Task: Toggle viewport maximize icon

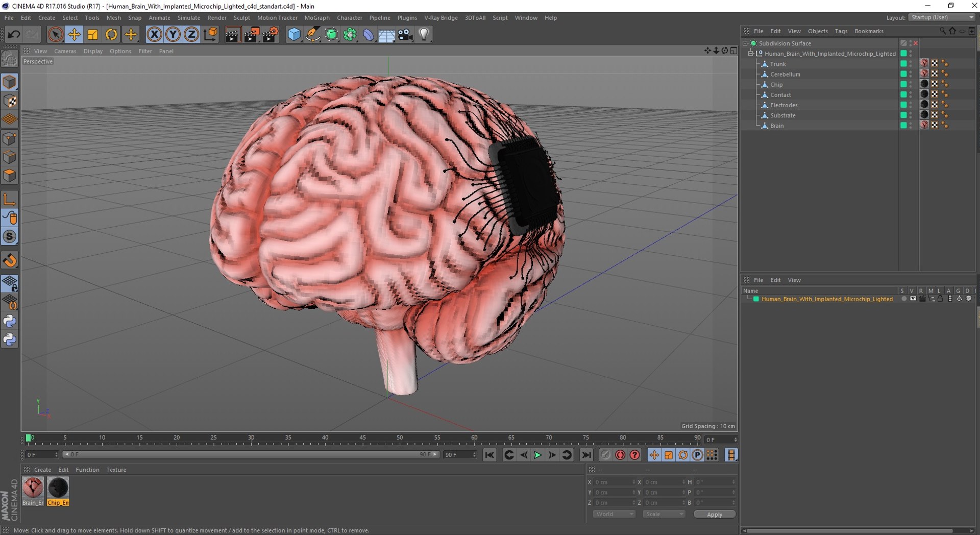Action: pos(733,51)
